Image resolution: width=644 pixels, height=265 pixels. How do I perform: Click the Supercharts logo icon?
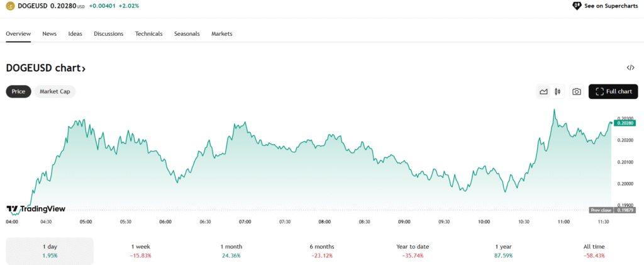pos(576,6)
